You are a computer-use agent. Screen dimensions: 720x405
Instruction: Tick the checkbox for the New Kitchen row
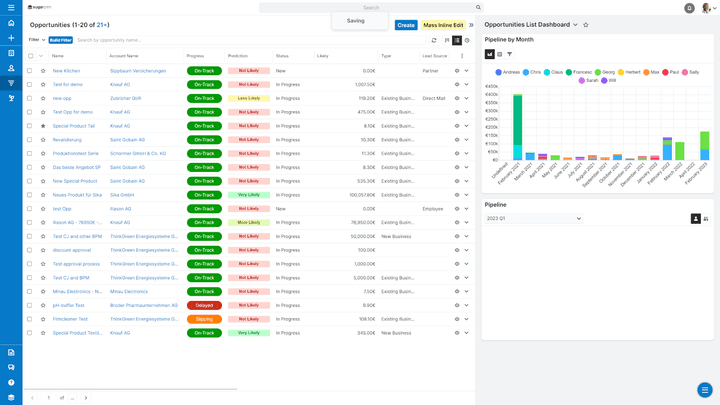30,71
